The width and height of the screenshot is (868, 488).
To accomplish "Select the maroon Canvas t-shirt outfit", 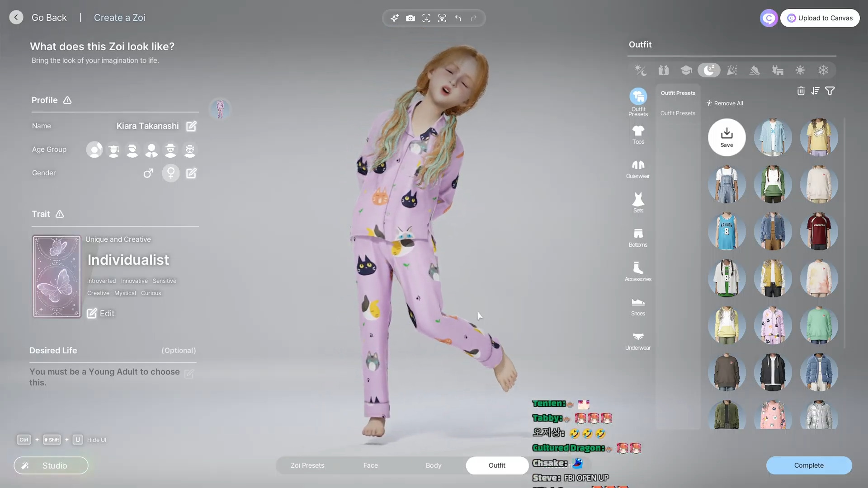I will [819, 231].
